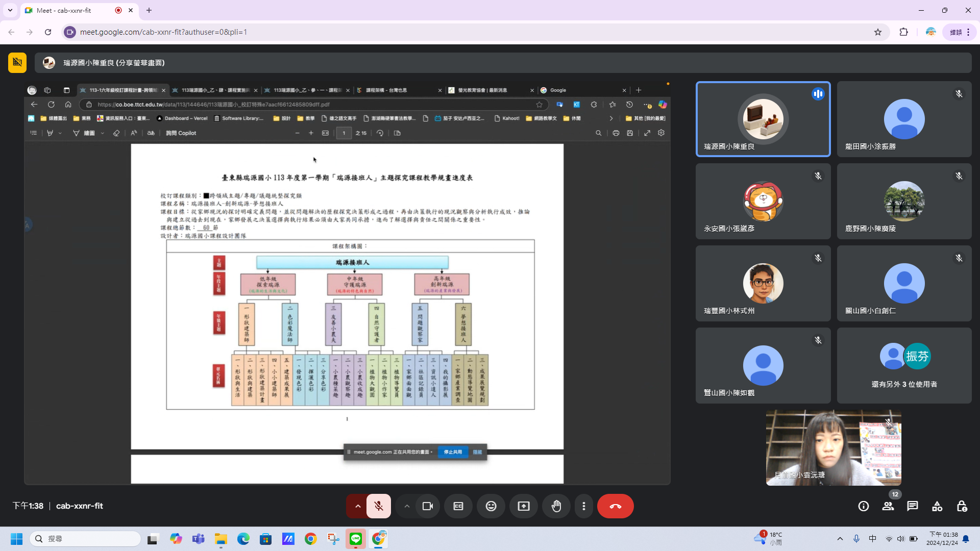The image size is (980, 551).
Task: Select 瑞源國小陳重良 participant tile
Action: click(763, 119)
